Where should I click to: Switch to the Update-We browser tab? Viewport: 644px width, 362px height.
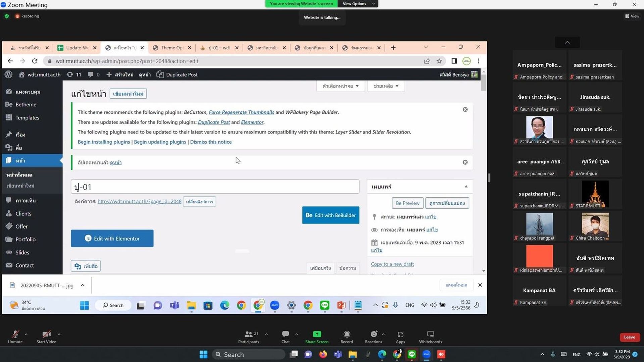tap(77, 48)
